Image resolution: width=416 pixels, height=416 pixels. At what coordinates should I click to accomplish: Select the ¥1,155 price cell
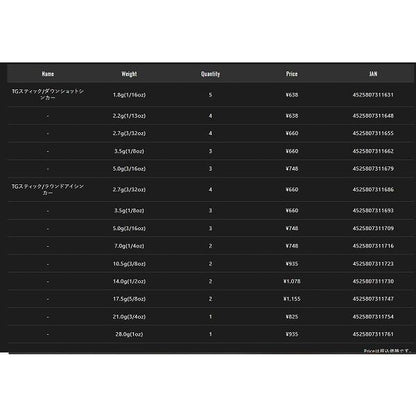tap(292, 299)
